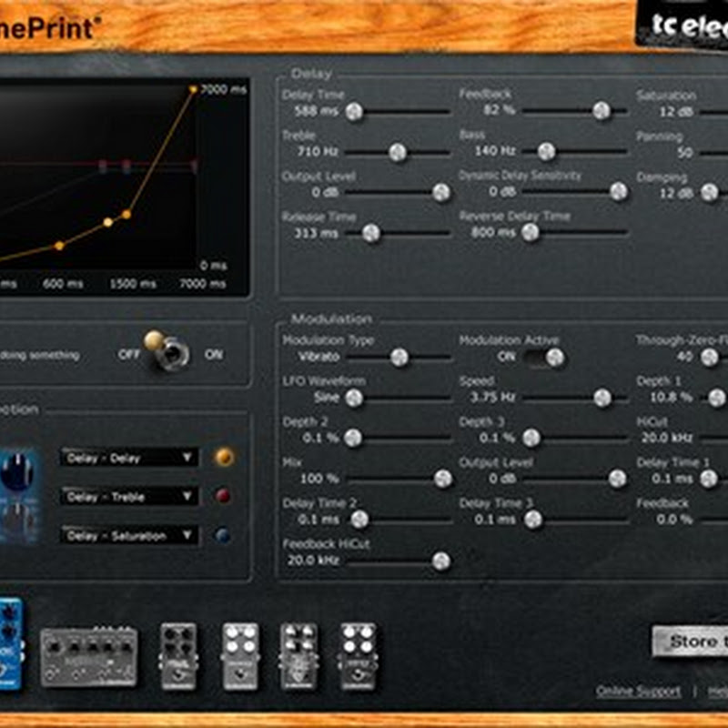The image size is (728, 728).
Task: Click the Delay Time 1 slider knob
Action: 709,479
